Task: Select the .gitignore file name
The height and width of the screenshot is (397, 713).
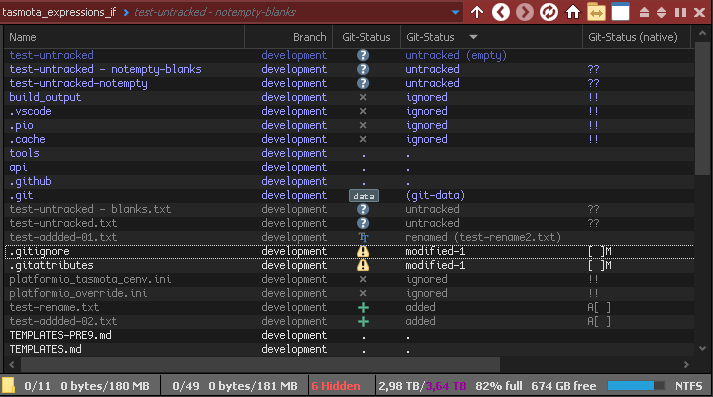Action: click(40, 251)
